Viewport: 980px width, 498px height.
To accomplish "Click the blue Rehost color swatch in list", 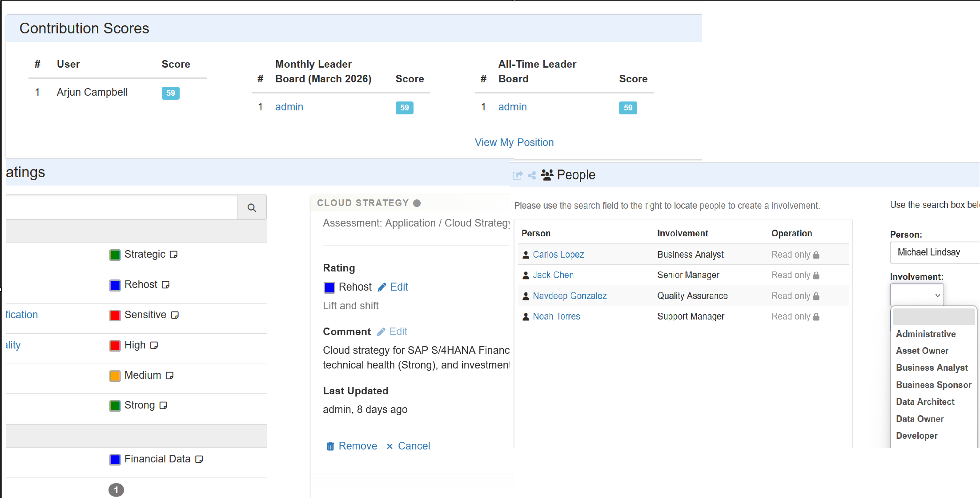I will 115,285.
